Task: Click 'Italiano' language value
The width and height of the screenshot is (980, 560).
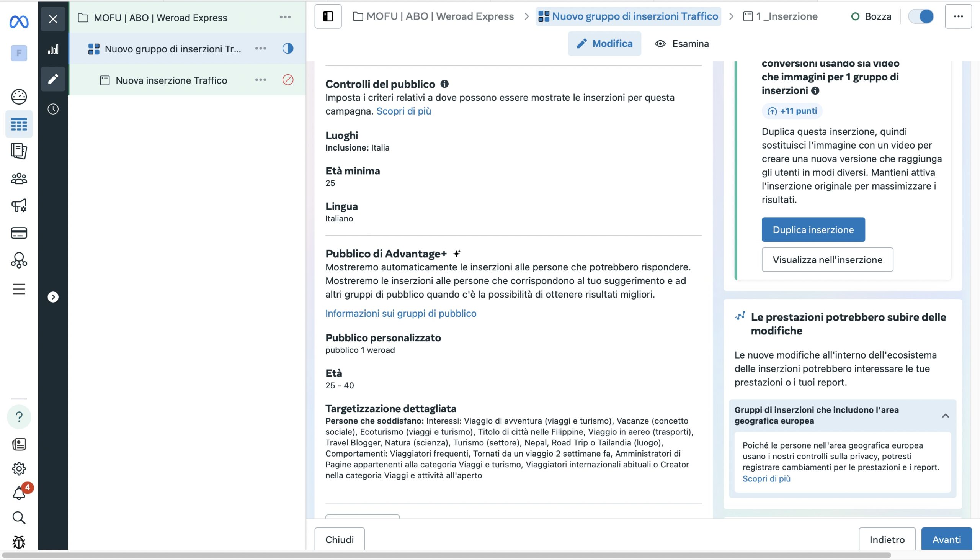Action: (x=339, y=218)
